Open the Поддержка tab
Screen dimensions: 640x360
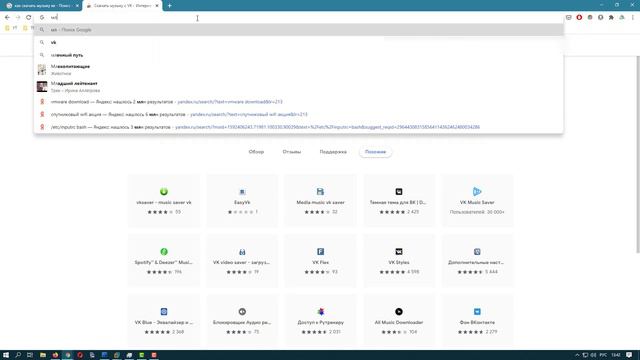(x=333, y=152)
